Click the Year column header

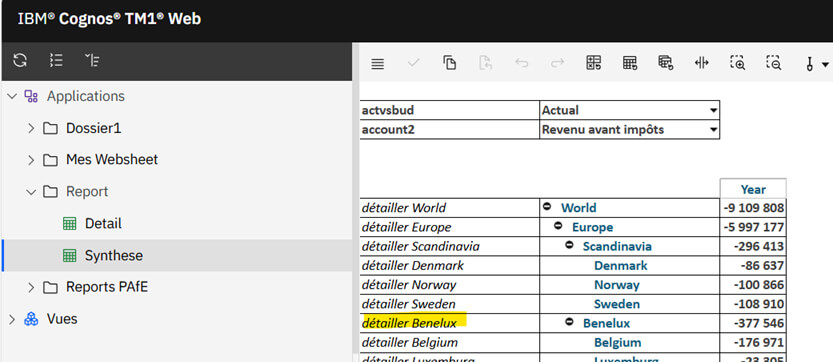point(753,189)
